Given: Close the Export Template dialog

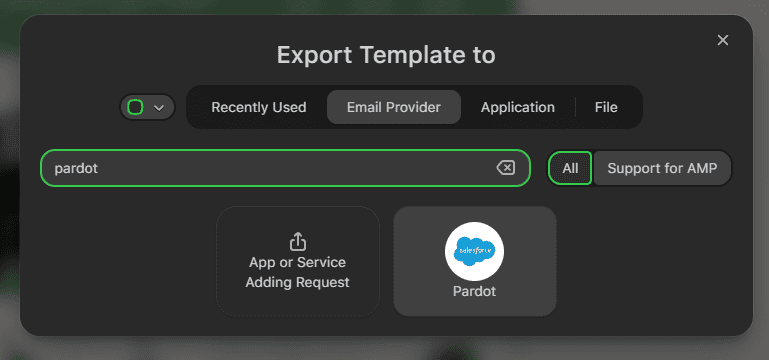Looking at the screenshot, I should (x=722, y=40).
